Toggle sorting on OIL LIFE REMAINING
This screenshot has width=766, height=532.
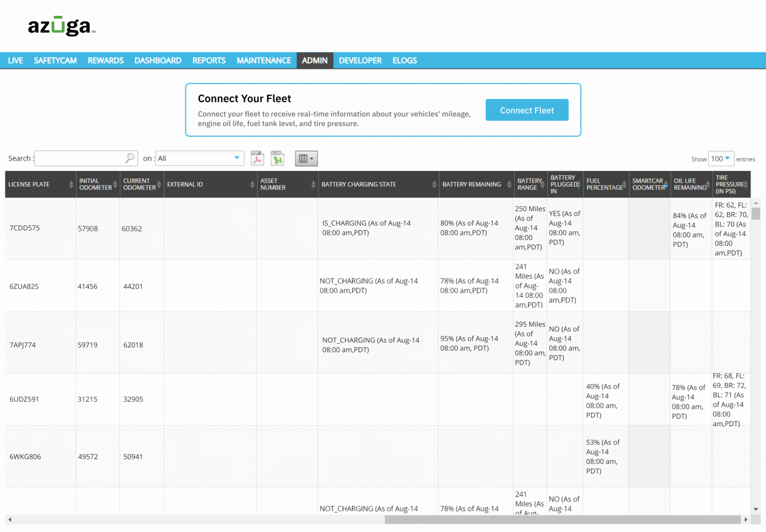click(709, 184)
